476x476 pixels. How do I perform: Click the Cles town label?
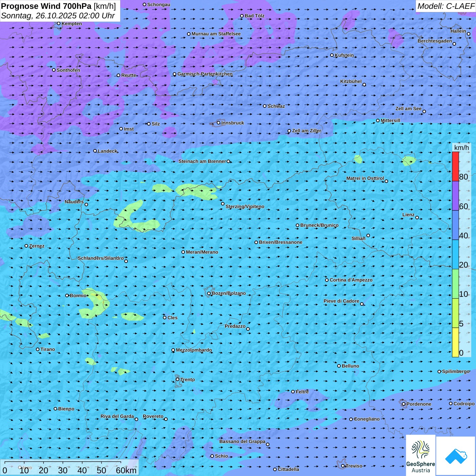[x=172, y=318]
